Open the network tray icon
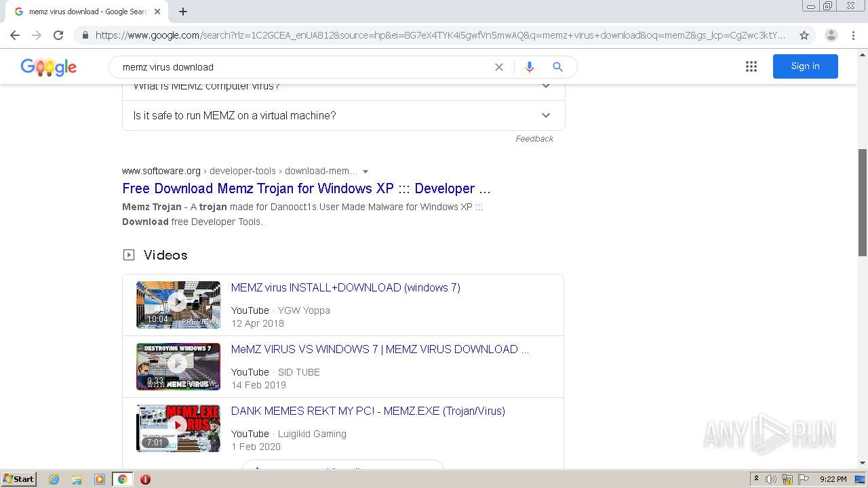The image size is (868, 488). (787, 479)
